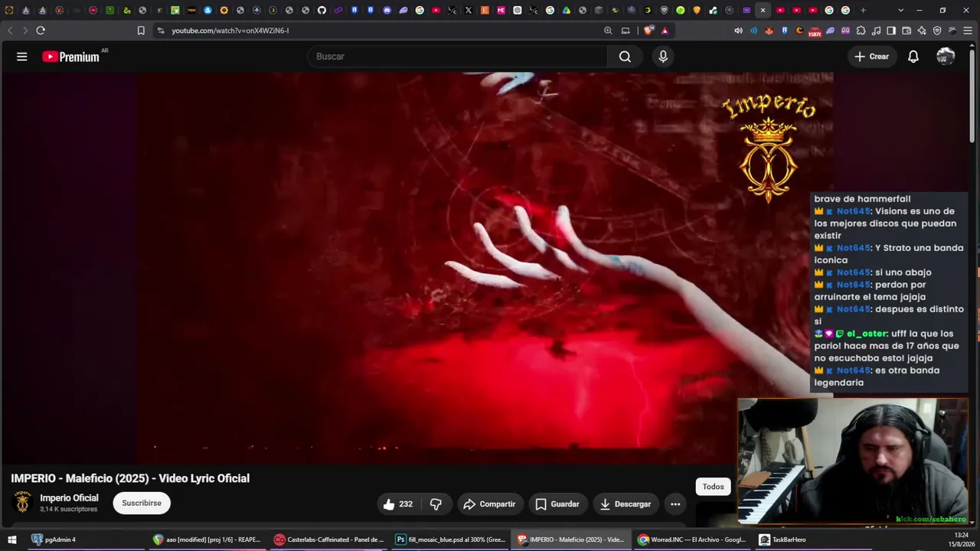This screenshot has height=551, width=980.
Task: Open the browser extensions puzzle icon
Action: coord(861,31)
